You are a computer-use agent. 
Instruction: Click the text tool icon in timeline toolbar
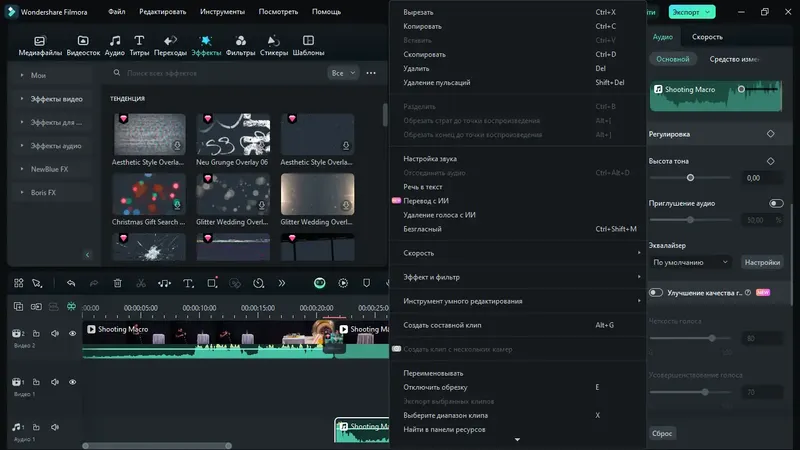point(188,283)
